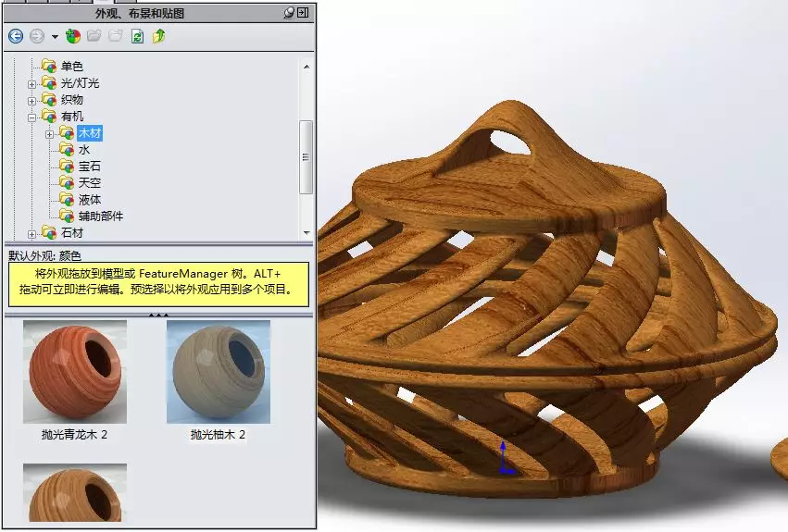Click the yellow drag-appearance hint box
788x532 pixels.
pos(159,284)
